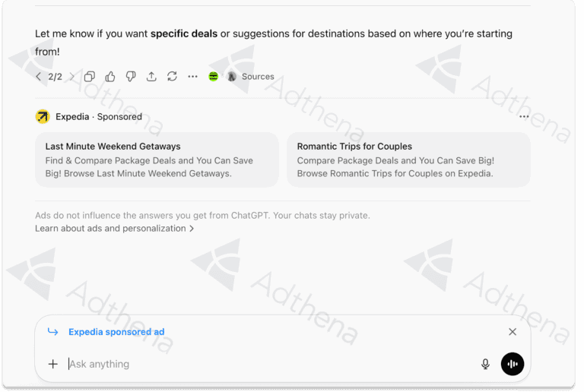Open Learn about ads and personalization
584x392 pixels.
pyautogui.click(x=114, y=229)
